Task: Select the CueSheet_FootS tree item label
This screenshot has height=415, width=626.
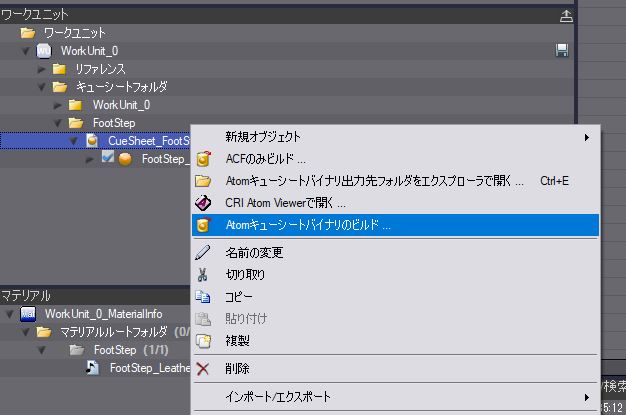Action: pos(149,141)
